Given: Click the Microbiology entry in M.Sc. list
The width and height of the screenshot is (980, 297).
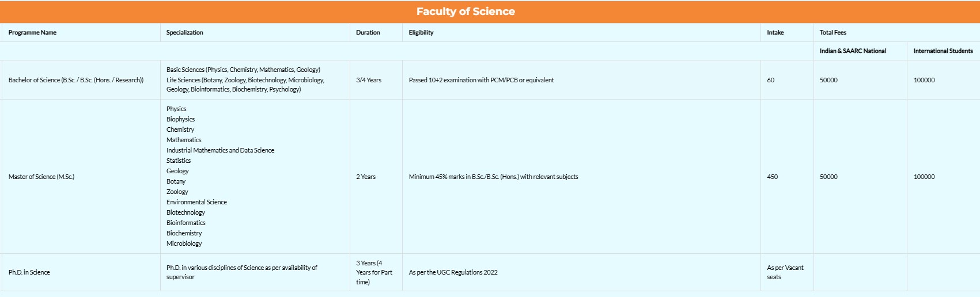Looking at the screenshot, I should click(x=184, y=243).
